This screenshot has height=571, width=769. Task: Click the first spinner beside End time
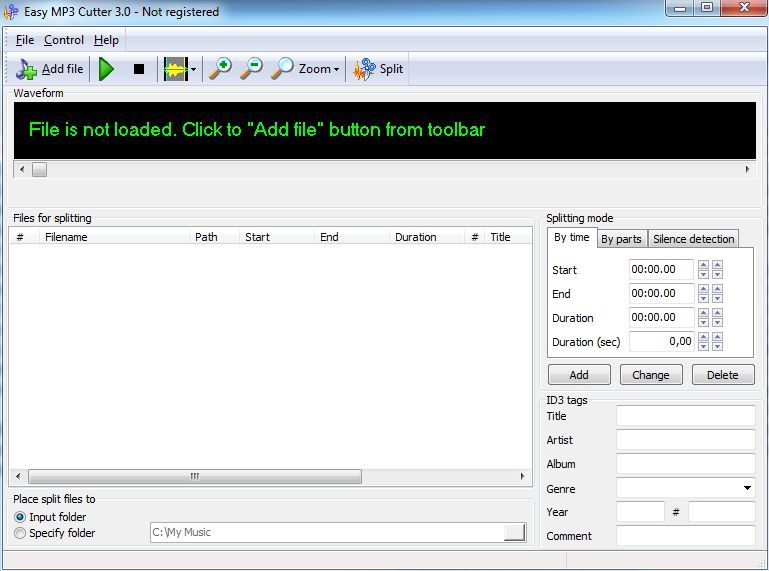703,293
